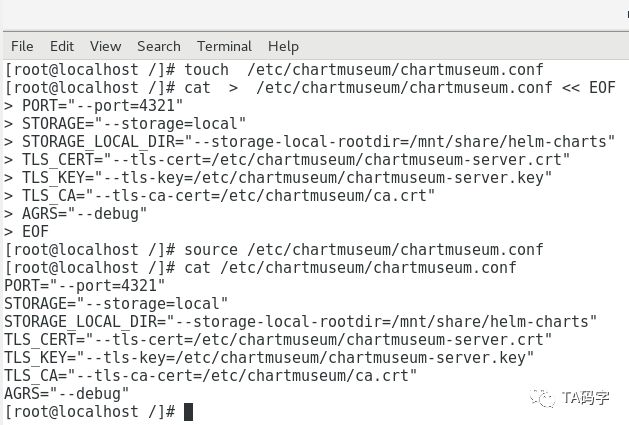The width and height of the screenshot is (629, 425).
Task: Click the terminal cursor block at prompt
Action: point(189,412)
